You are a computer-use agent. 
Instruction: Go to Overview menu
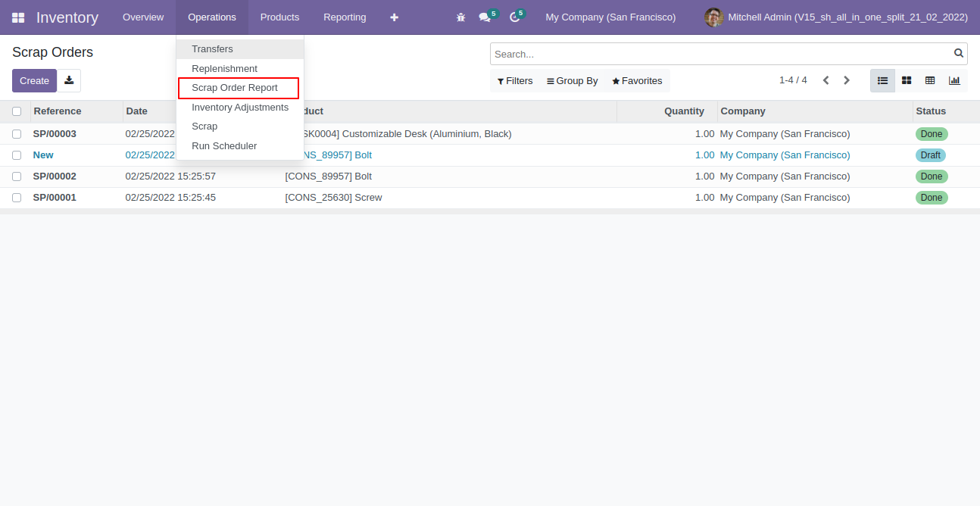[143, 17]
